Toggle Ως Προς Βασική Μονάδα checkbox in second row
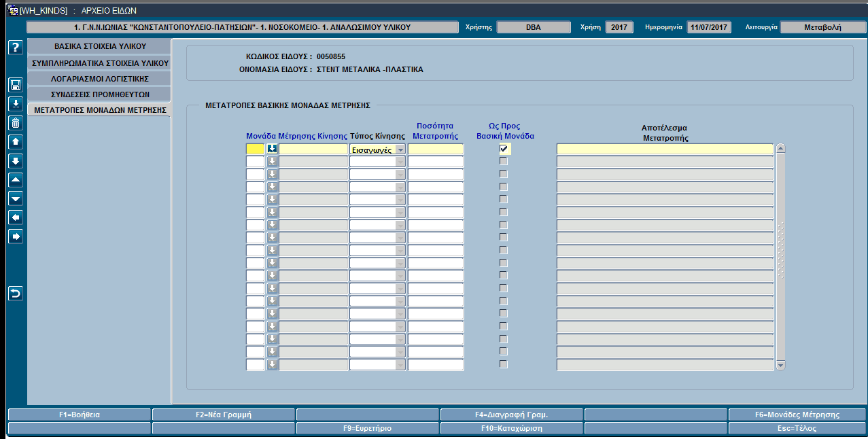 (x=504, y=162)
